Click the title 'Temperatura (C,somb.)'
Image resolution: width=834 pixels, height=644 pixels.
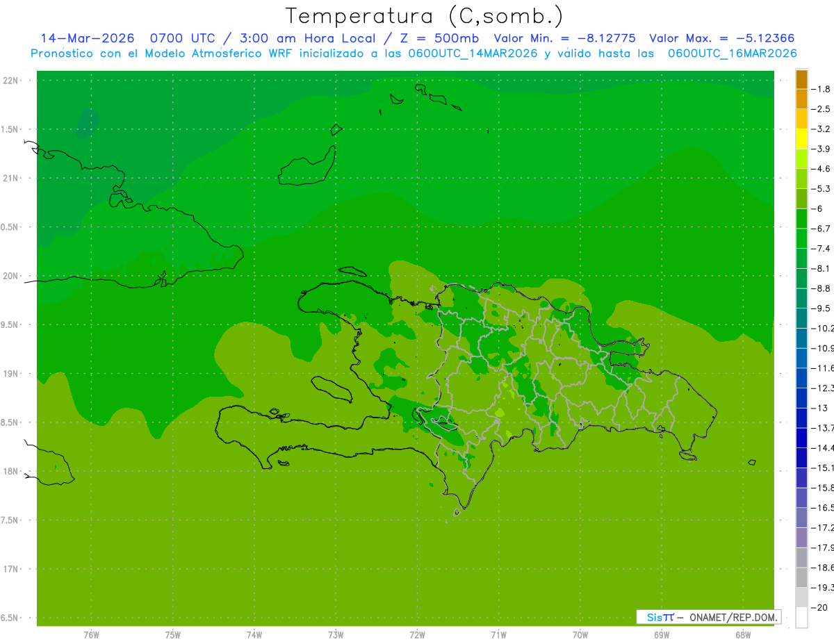425,16
